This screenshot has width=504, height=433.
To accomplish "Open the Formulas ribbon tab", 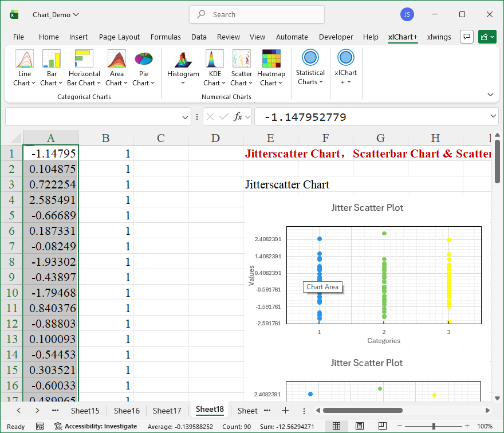I will click(x=166, y=37).
